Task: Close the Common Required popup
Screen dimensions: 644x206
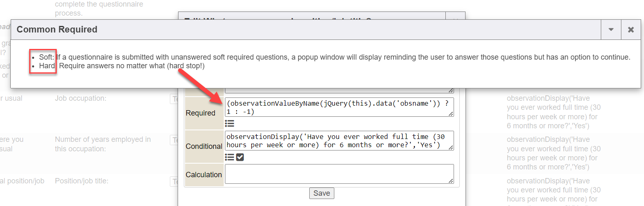Action: 630,30
